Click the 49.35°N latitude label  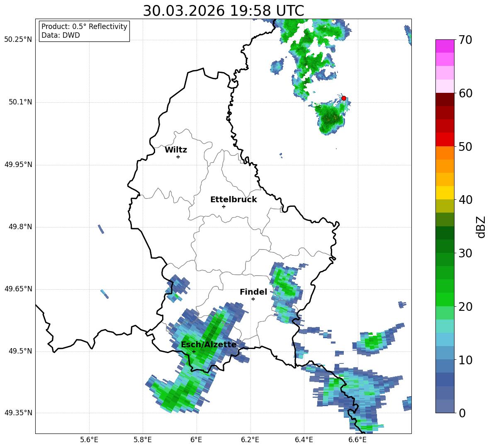[x=18, y=413]
